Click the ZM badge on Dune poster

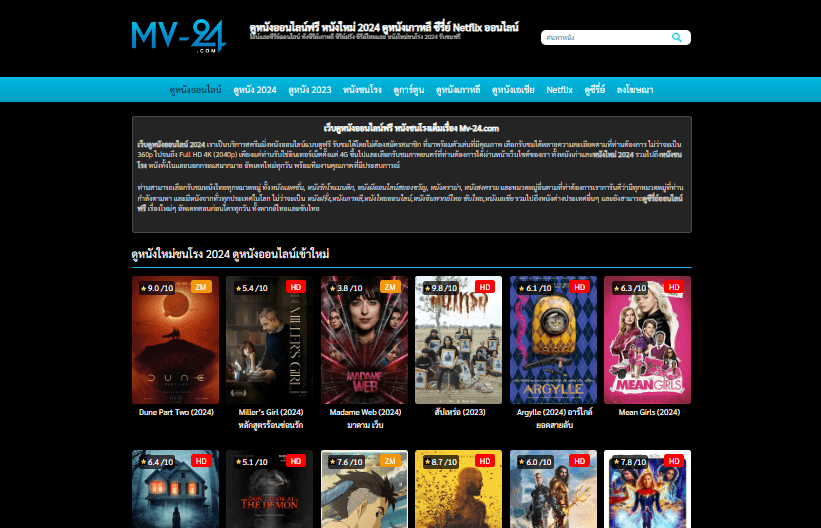tap(201, 287)
